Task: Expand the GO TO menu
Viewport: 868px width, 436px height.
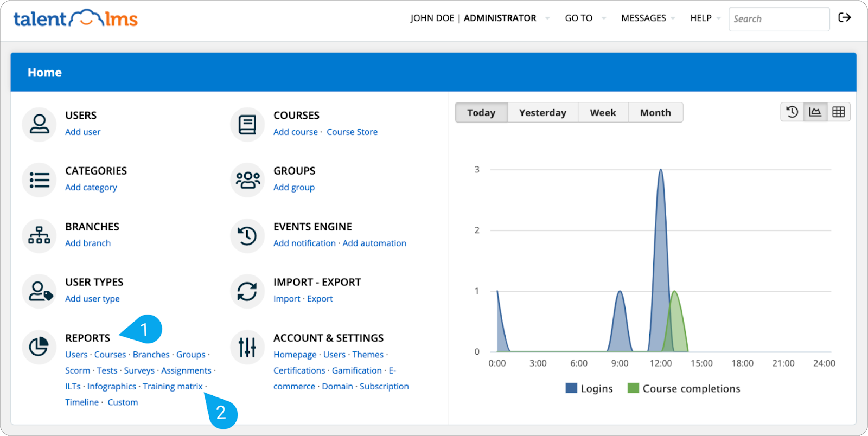Action: 585,18
